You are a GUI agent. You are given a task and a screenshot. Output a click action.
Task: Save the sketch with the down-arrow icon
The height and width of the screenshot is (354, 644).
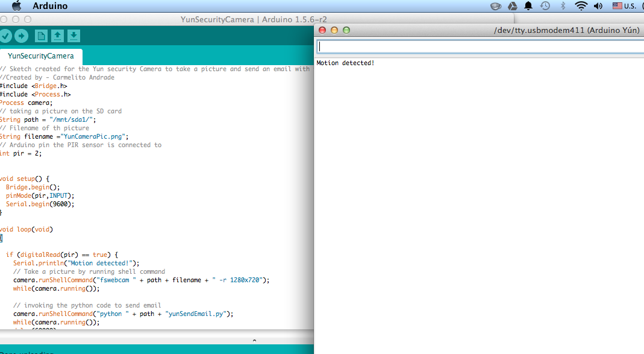(x=73, y=36)
